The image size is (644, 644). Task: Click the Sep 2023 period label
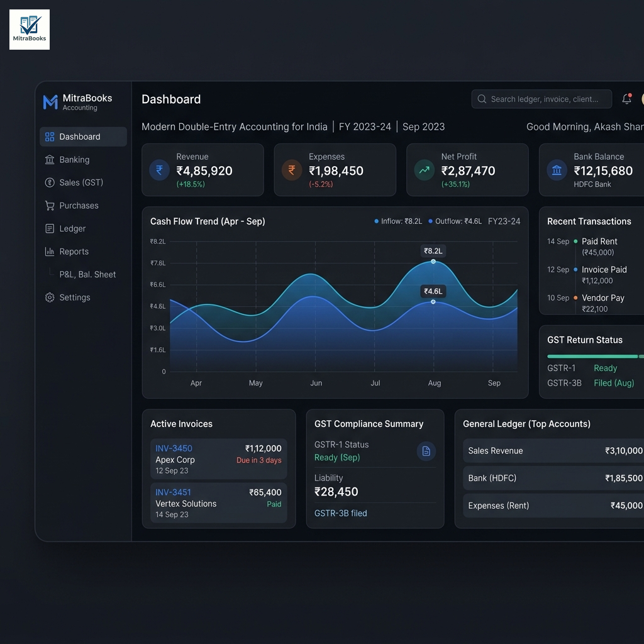coord(423,127)
